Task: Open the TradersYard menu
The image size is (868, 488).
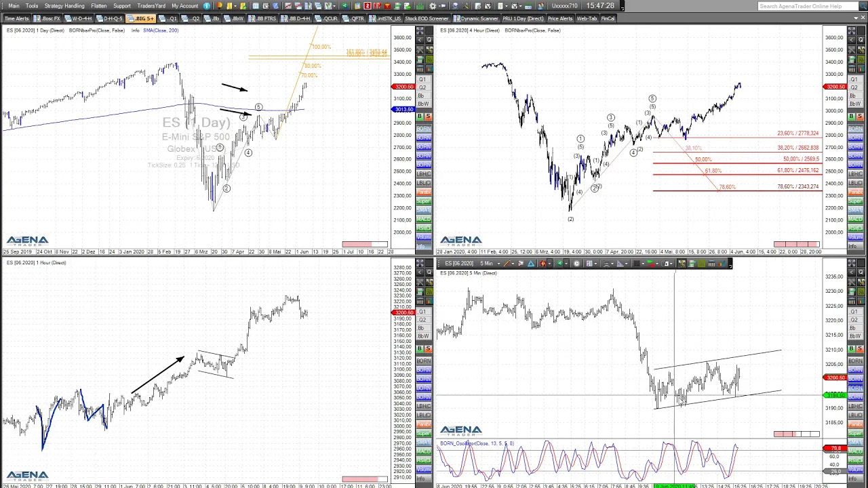Action: click(151, 6)
